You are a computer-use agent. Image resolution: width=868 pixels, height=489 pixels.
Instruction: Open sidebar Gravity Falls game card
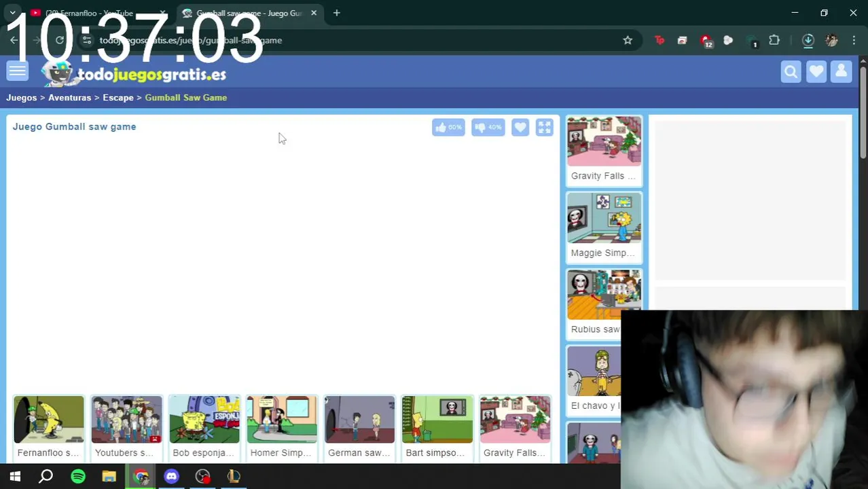pyautogui.click(x=604, y=149)
